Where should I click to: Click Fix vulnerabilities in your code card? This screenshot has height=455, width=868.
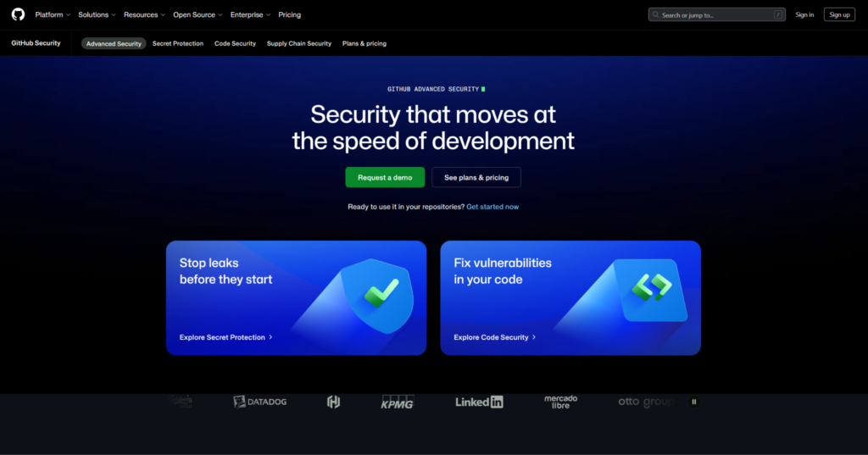coord(570,297)
